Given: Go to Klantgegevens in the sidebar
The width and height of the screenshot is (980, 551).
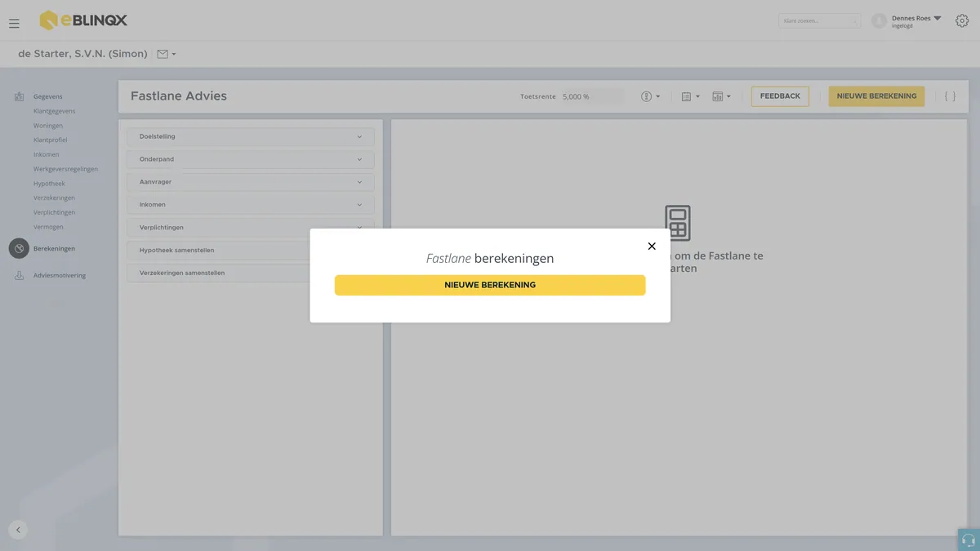Looking at the screenshot, I should point(55,111).
